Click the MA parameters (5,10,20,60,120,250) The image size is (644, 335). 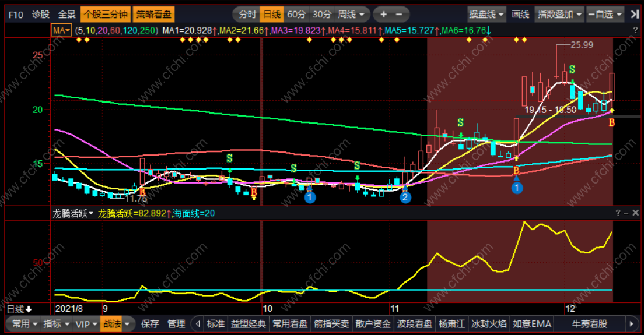coord(116,30)
